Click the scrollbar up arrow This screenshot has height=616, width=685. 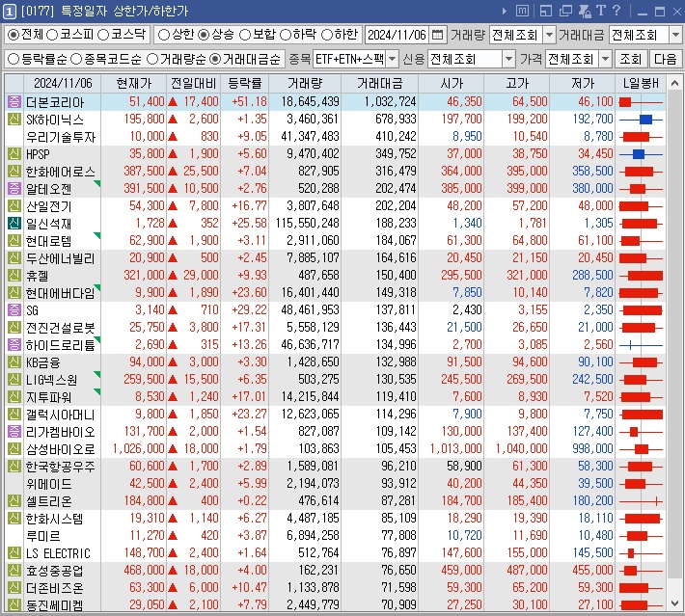point(674,83)
